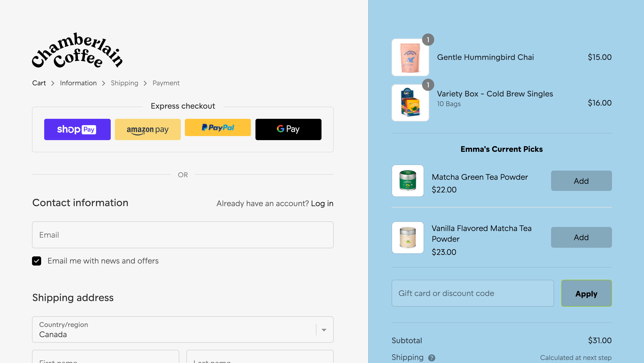Click the chevron after Cart breadcrumb

pyautogui.click(x=53, y=83)
